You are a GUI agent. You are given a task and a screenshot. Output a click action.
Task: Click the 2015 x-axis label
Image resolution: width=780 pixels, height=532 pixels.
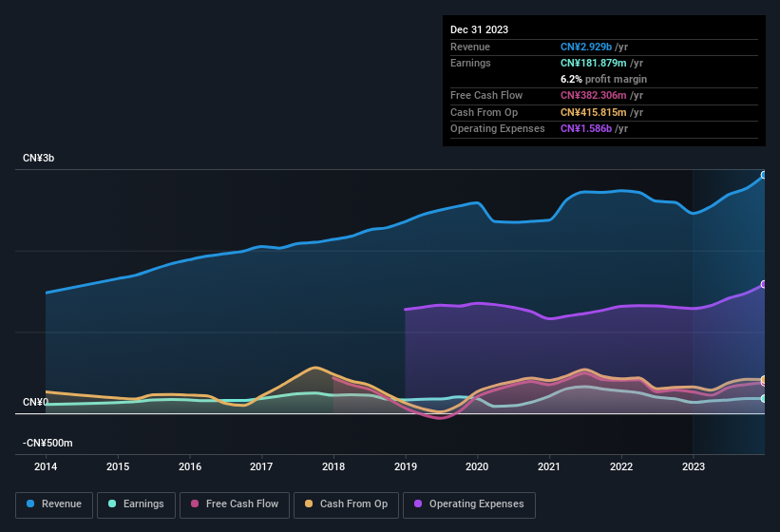point(118,466)
